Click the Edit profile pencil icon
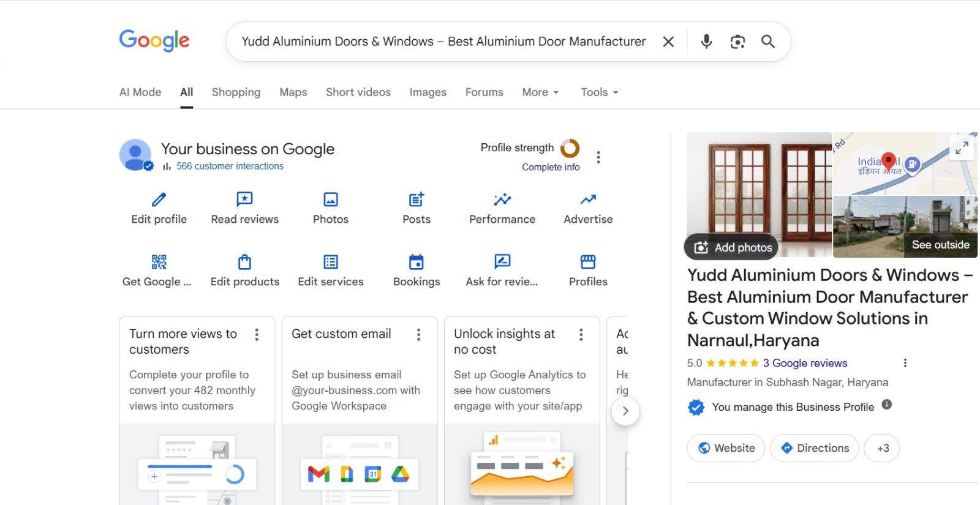The height and width of the screenshot is (505, 980). tap(159, 200)
